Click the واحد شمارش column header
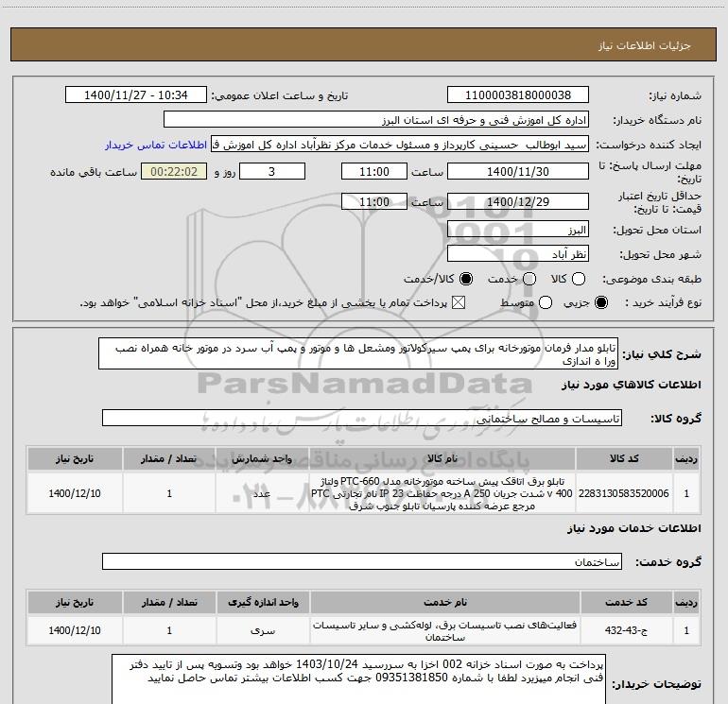The width and height of the screenshot is (728, 704). point(262,458)
